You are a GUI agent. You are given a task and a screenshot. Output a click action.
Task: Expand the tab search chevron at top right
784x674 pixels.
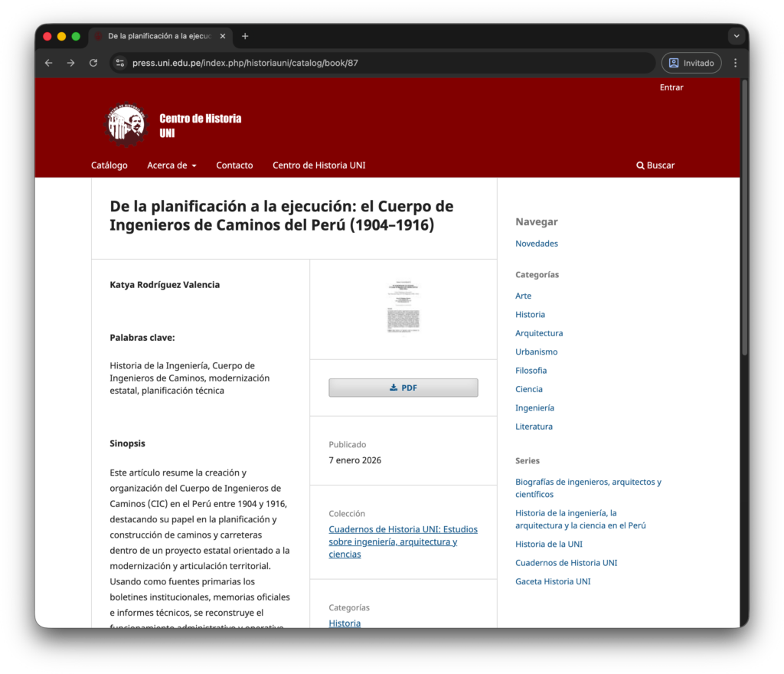[737, 36]
